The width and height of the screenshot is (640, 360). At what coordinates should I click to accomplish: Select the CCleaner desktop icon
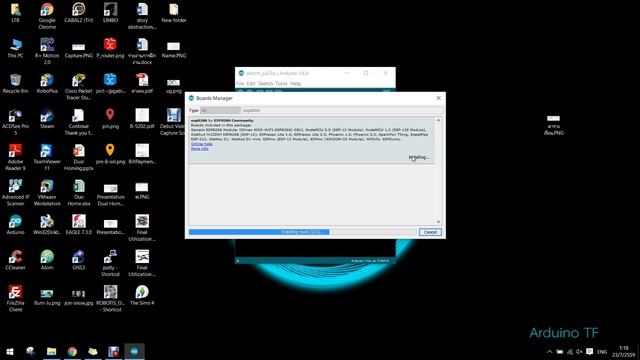point(15,260)
